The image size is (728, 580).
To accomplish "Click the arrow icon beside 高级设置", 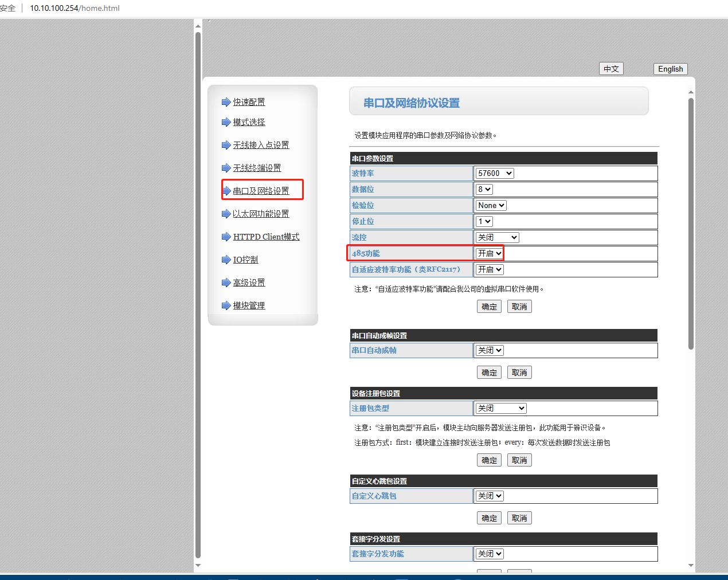I will coord(226,283).
